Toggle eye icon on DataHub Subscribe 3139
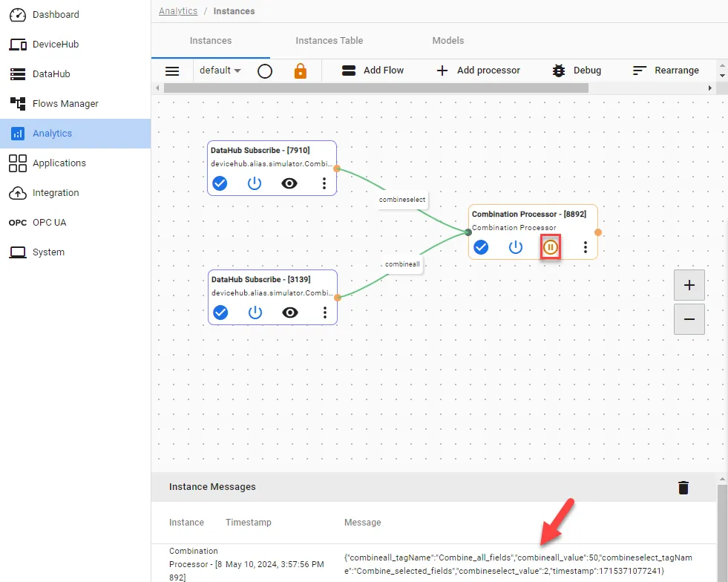728x582 pixels. pyautogui.click(x=290, y=313)
